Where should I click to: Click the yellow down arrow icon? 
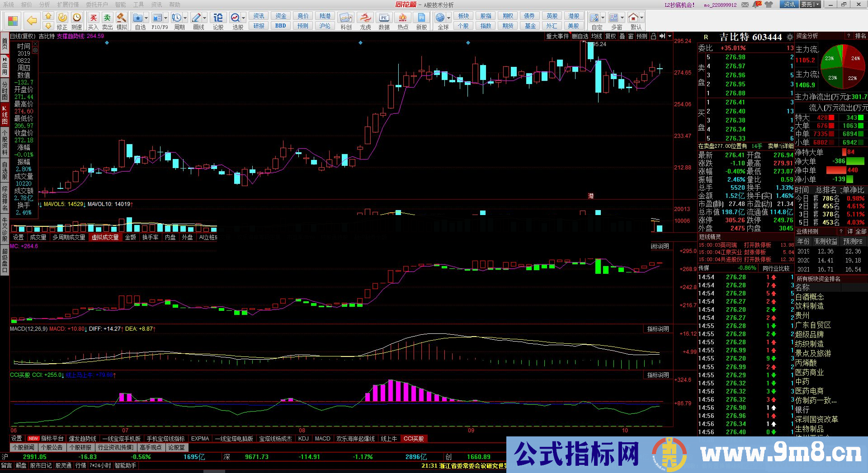click(48, 26)
